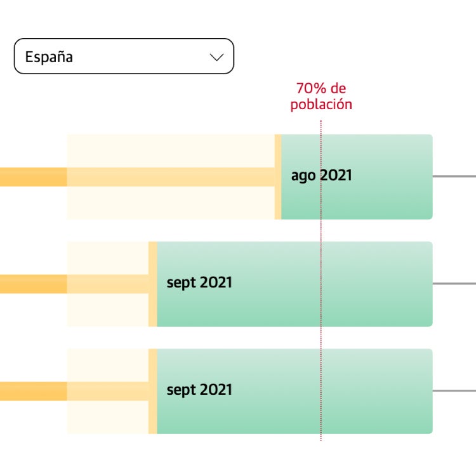Open the España country dropdown

tap(124, 56)
